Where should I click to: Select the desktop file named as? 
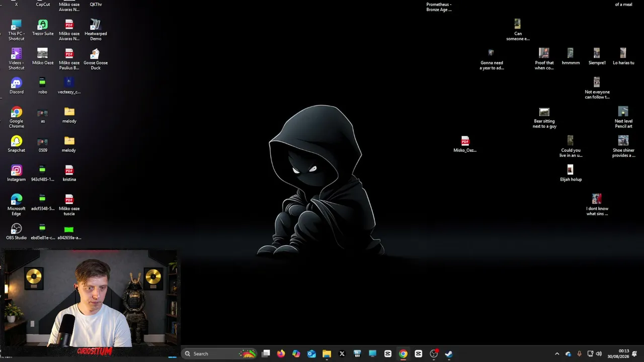click(x=43, y=115)
